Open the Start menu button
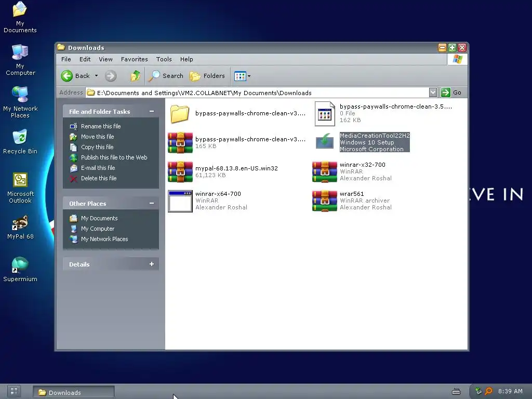 click(x=14, y=391)
